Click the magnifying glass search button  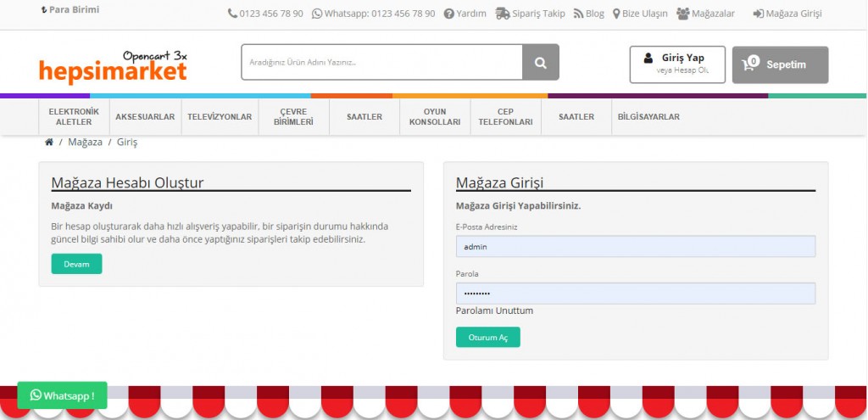540,63
